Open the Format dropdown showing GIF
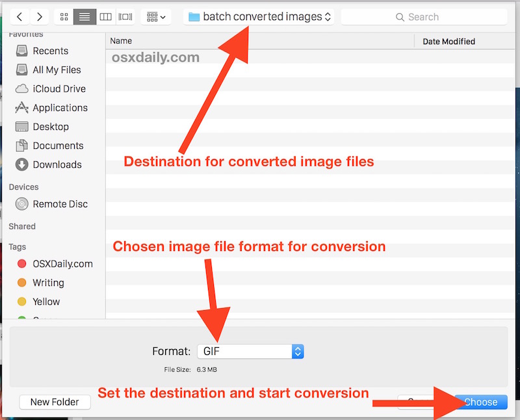The width and height of the screenshot is (520, 420). click(x=250, y=351)
